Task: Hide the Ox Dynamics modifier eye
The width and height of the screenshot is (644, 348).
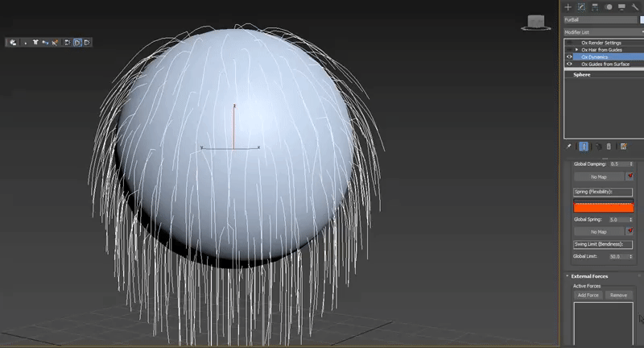Action: [569, 57]
